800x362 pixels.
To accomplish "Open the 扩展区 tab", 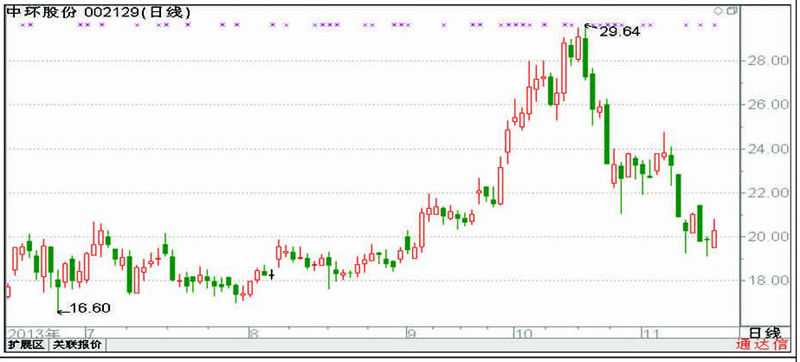I will [x=27, y=345].
